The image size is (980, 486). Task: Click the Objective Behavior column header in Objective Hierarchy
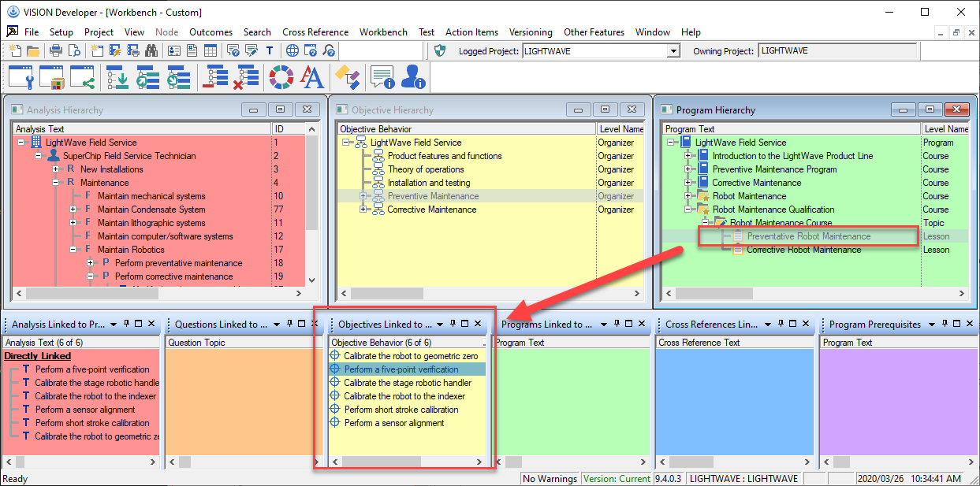point(467,129)
